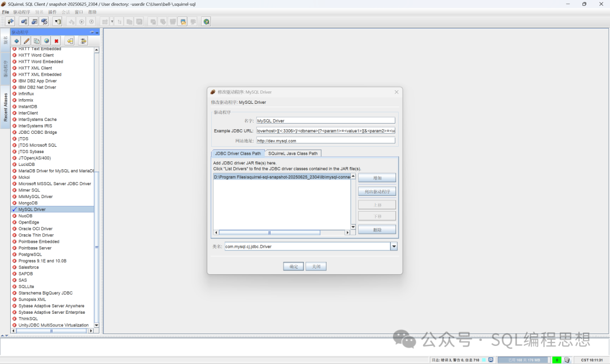Open the 类名 class name dropdown
Image resolution: width=610 pixels, height=364 pixels.
click(x=394, y=247)
